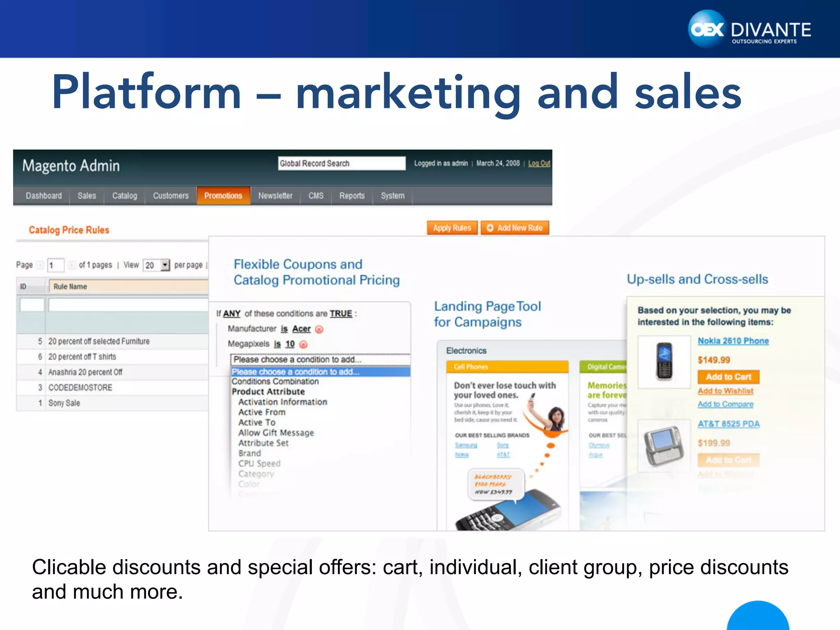Click the next page arrow icon
The image size is (840, 630).
pyautogui.click(x=72, y=265)
